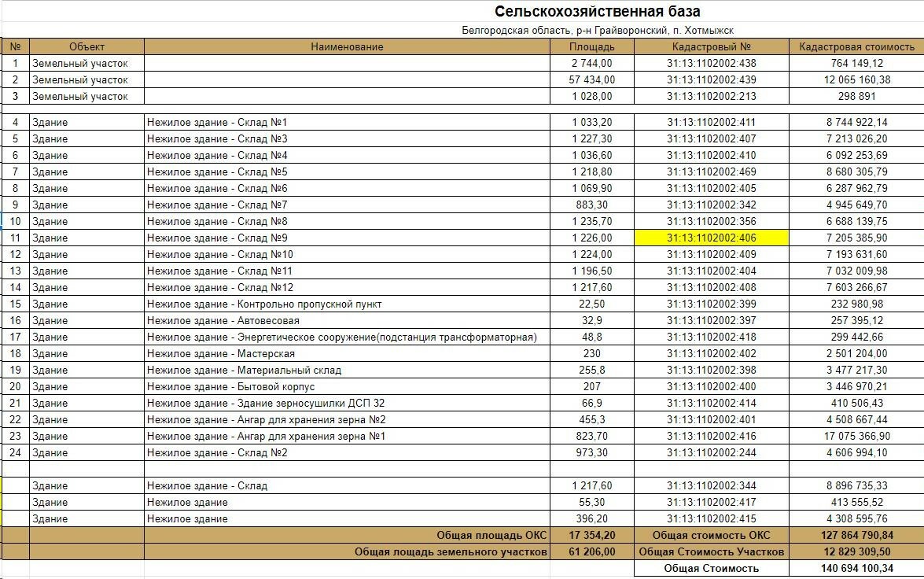Screen dimensions: 924x579
Task: Click cadastral number '31:13:1102002:438'
Action: click(711, 63)
